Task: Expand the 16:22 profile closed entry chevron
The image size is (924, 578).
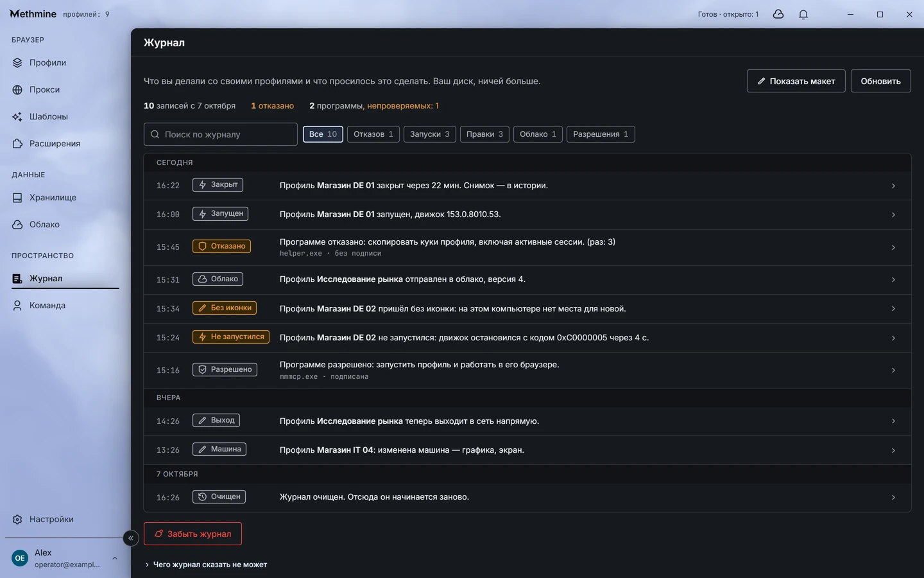Action: pos(893,186)
